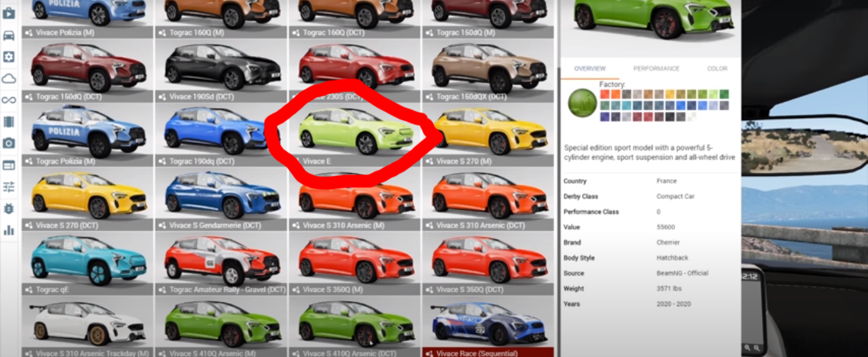Open the environment cloud icon
The height and width of the screenshot is (357, 868).
9,78
